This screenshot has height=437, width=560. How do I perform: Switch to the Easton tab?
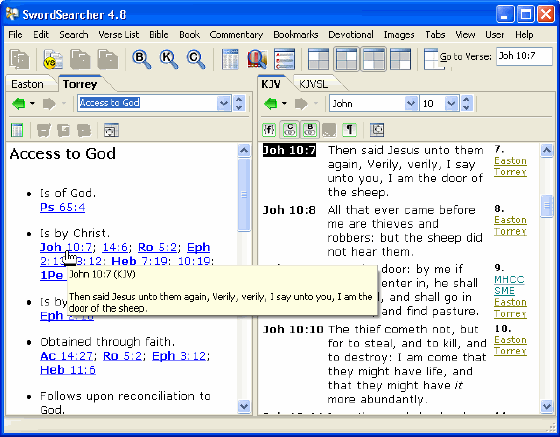point(28,84)
